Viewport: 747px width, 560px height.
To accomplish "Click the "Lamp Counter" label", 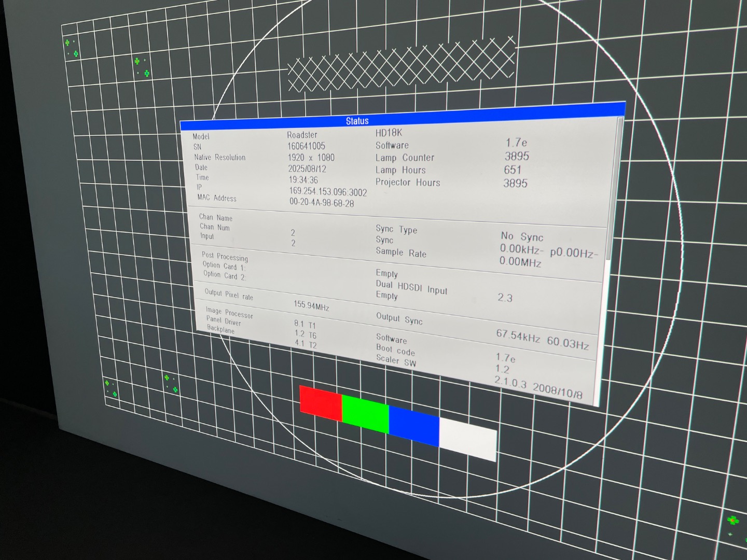I will click(405, 158).
